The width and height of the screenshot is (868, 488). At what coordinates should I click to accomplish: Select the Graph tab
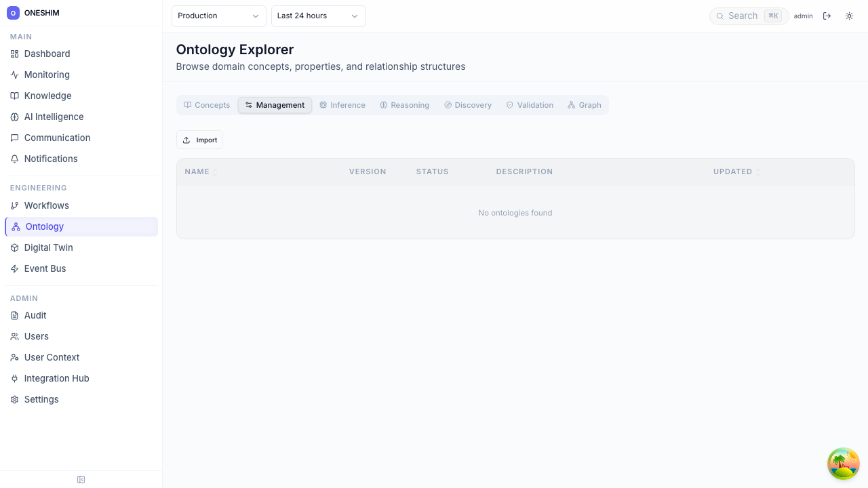585,105
